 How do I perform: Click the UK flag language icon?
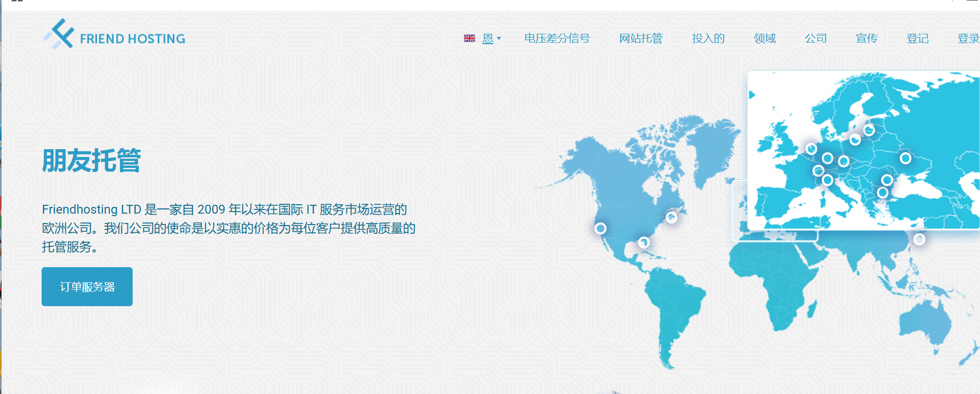coord(469,38)
